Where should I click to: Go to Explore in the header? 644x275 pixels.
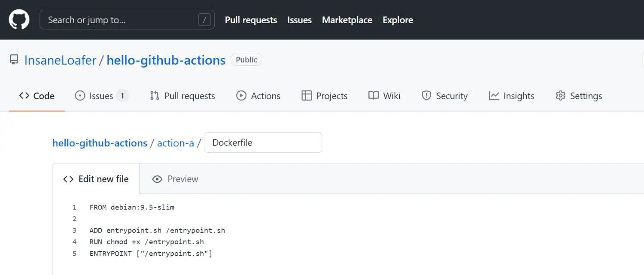pos(398,20)
